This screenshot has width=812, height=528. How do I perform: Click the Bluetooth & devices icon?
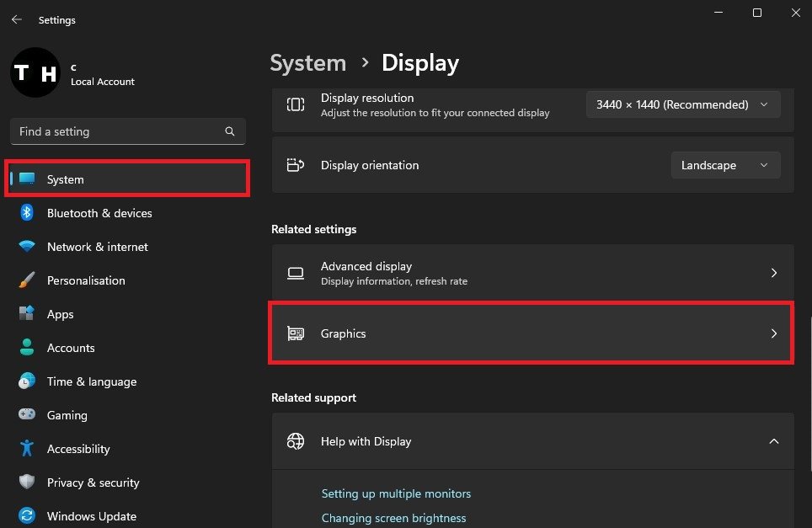click(x=27, y=213)
